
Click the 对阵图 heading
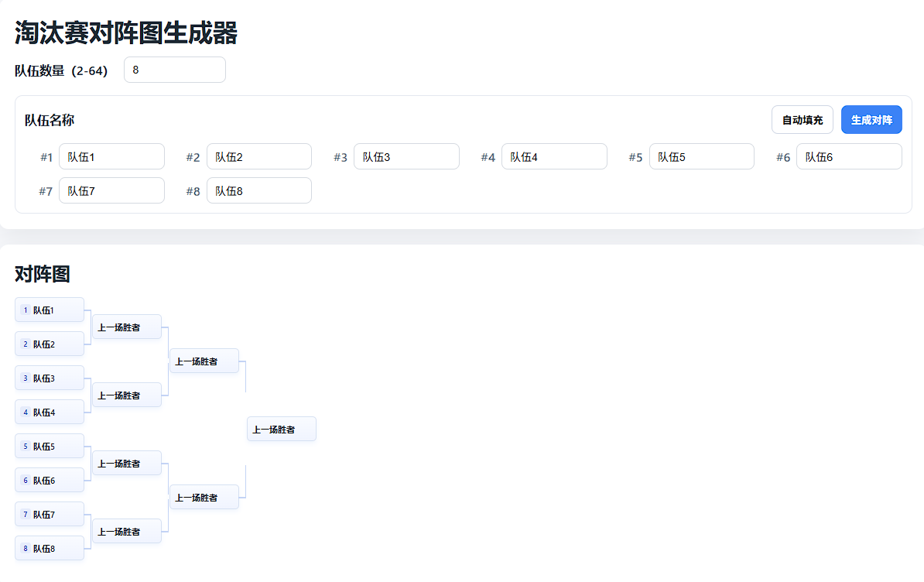click(x=43, y=274)
